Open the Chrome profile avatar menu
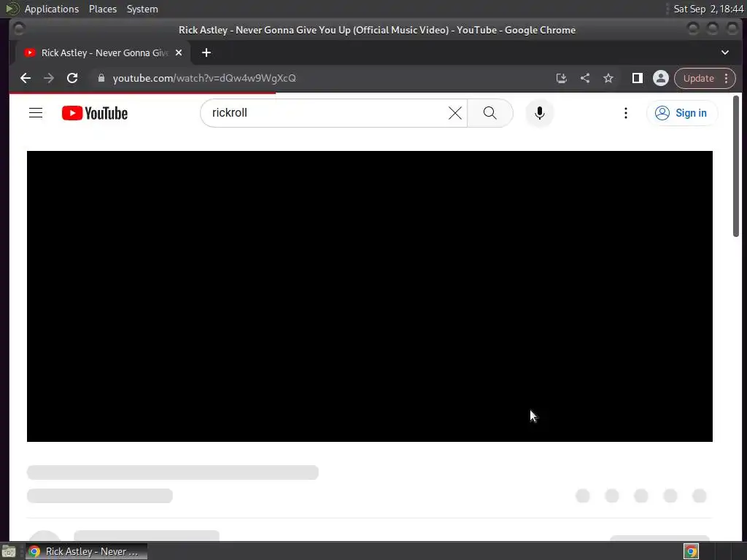747x560 pixels. coord(661,78)
